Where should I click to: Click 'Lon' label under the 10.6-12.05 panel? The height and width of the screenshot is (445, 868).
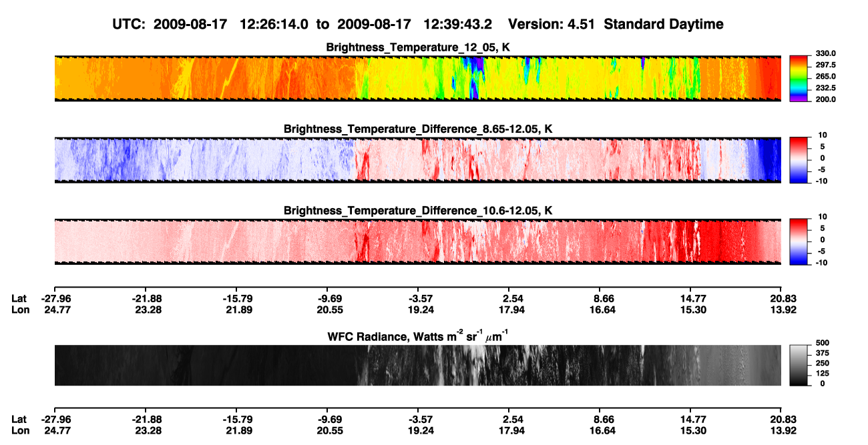pos(20,310)
